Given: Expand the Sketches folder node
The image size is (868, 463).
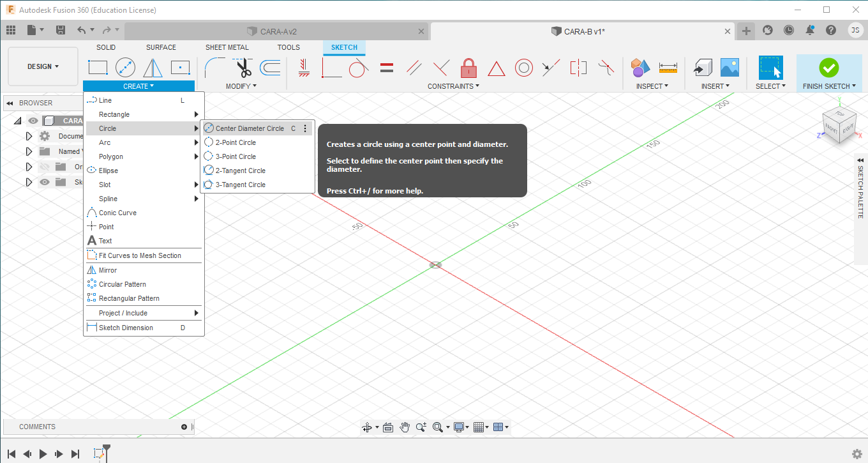Looking at the screenshot, I should (29, 182).
